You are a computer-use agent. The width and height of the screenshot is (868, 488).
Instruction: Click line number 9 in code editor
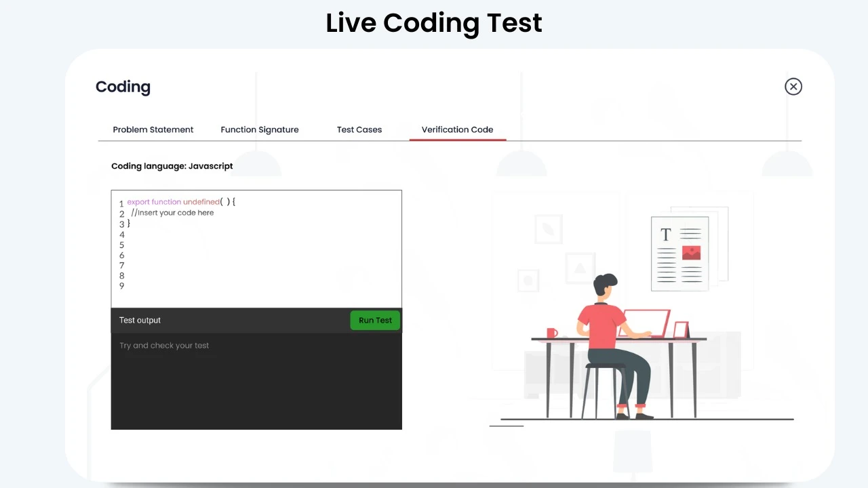click(x=122, y=286)
